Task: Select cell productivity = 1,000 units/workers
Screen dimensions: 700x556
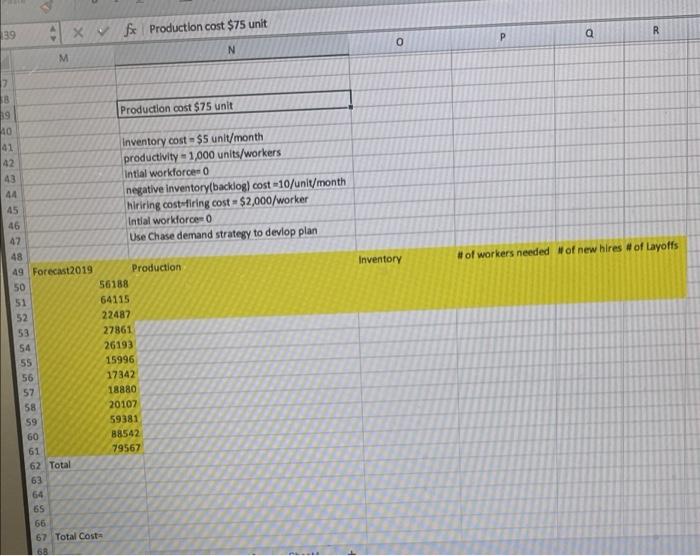Action: click(x=202, y=155)
